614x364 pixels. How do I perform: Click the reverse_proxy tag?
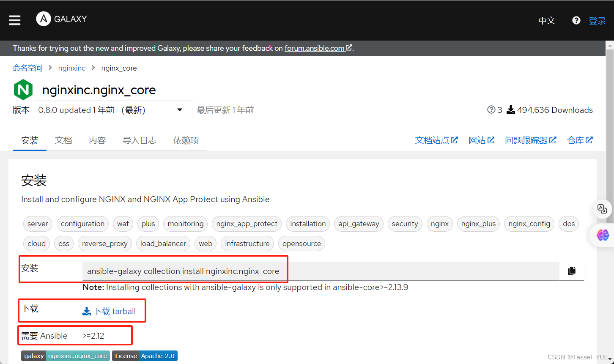(105, 244)
